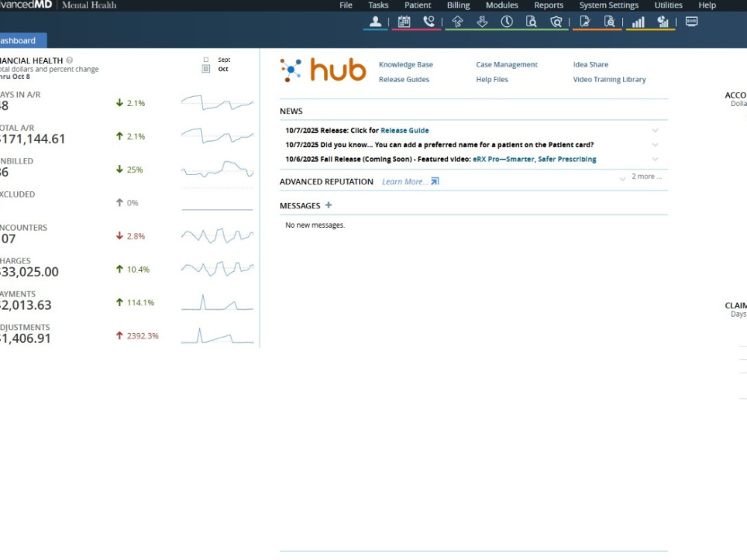Viewport: 747px width, 560px height.
Task: Click the 'No new messages.' text
Action: point(315,225)
